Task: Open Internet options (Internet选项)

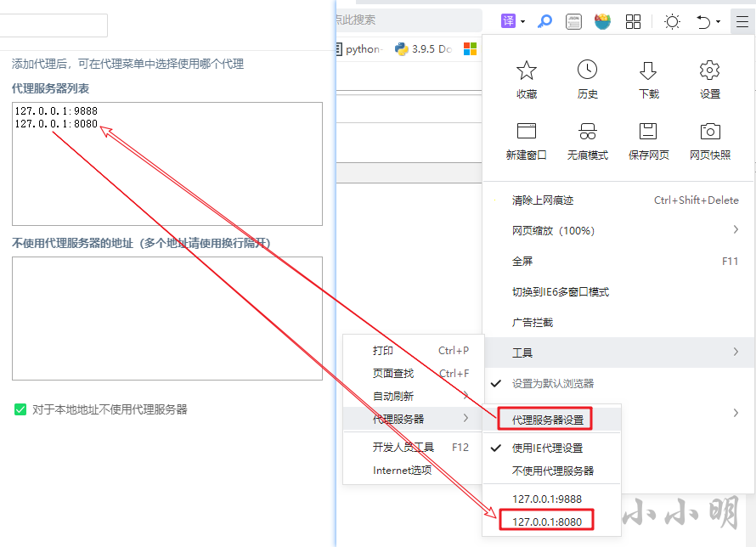Action: point(413,470)
